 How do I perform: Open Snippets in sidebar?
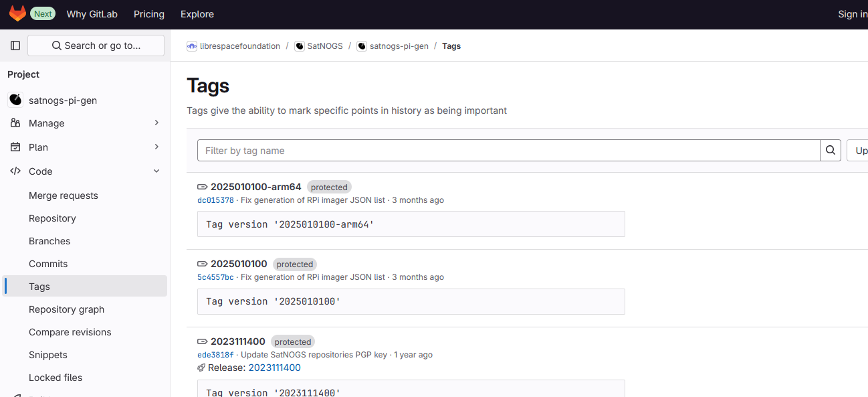48,355
